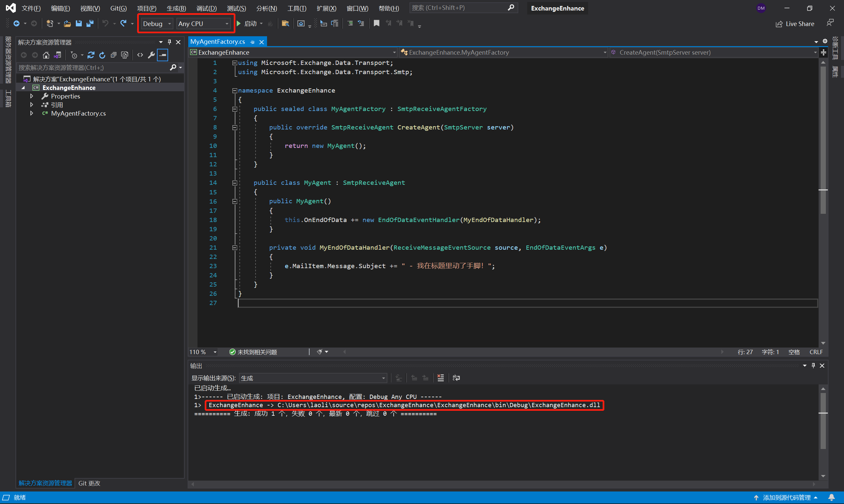Save the current file with the disk icon
Viewport: 844px width, 504px height.
pos(78,23)
